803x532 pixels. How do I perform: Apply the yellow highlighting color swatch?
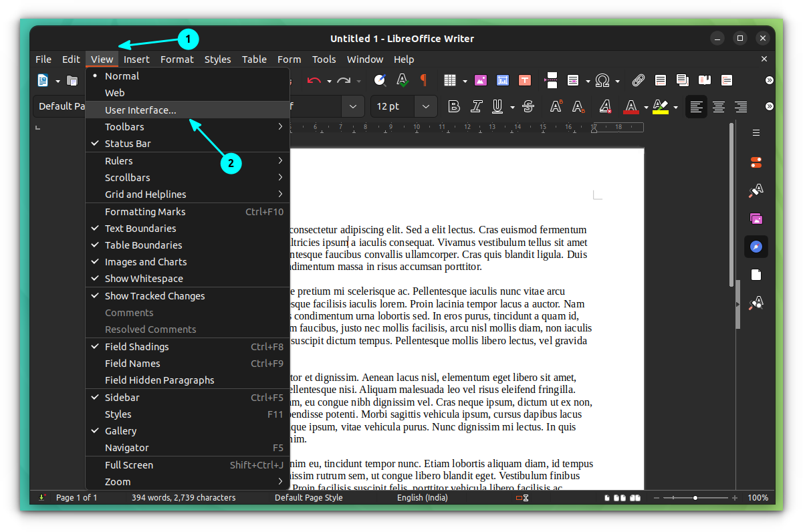661,107
